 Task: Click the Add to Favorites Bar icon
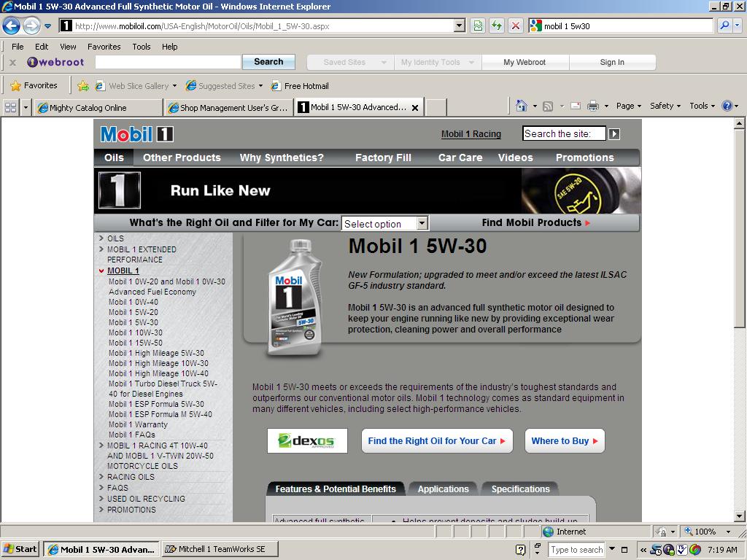[83, 86]
